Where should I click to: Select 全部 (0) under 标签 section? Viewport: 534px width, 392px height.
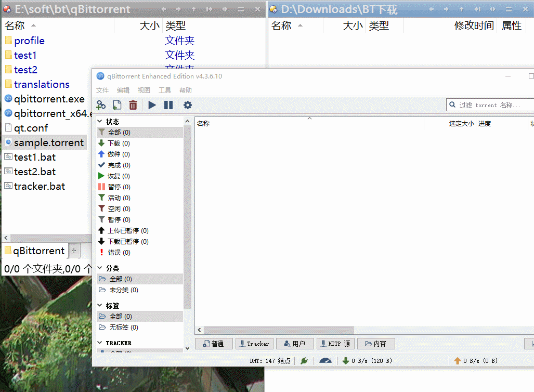[140, 317]
